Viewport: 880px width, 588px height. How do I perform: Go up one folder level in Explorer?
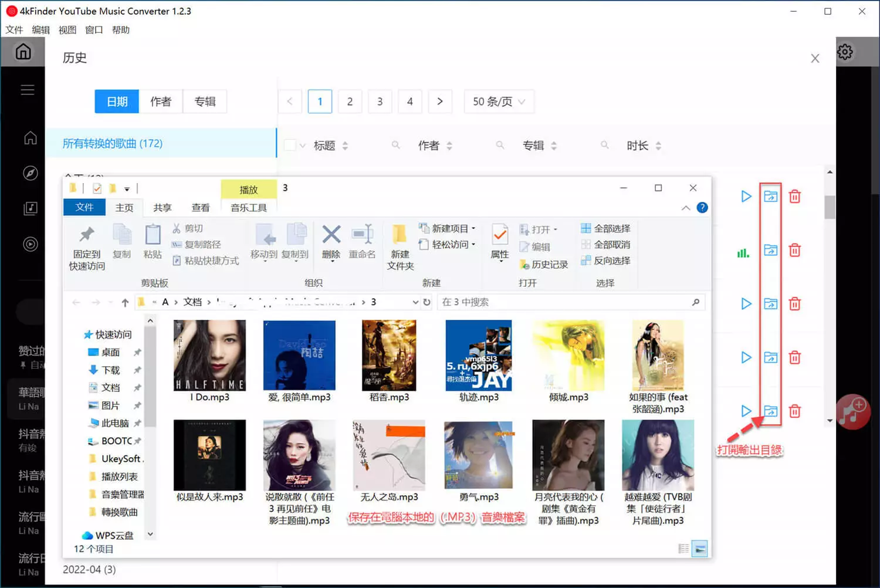(x=125, y=302)
